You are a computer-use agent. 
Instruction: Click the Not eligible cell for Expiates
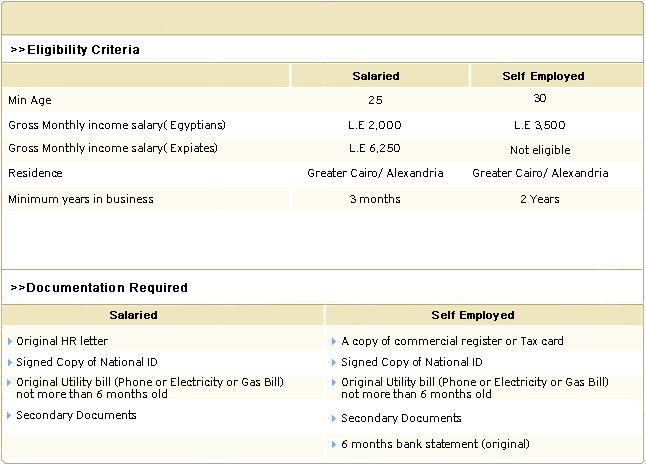click(x=540, y=150)
